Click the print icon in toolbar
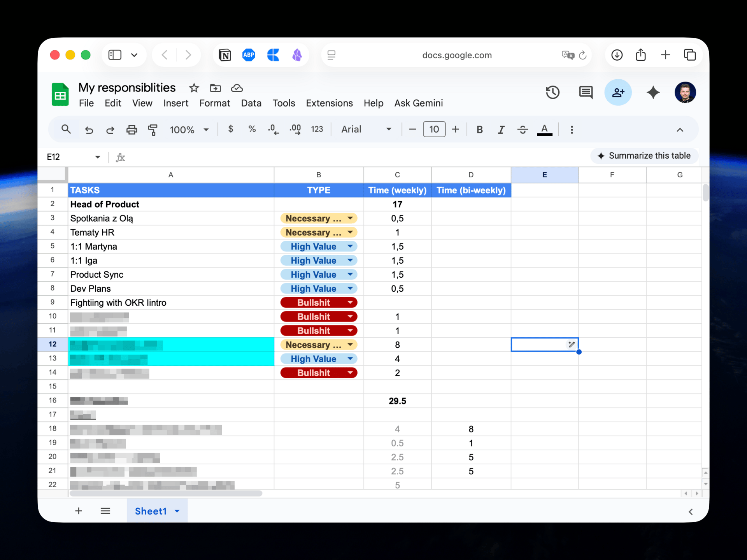This screenshot has width=747, height=560. pyautogui.click(x=132, y=129)
